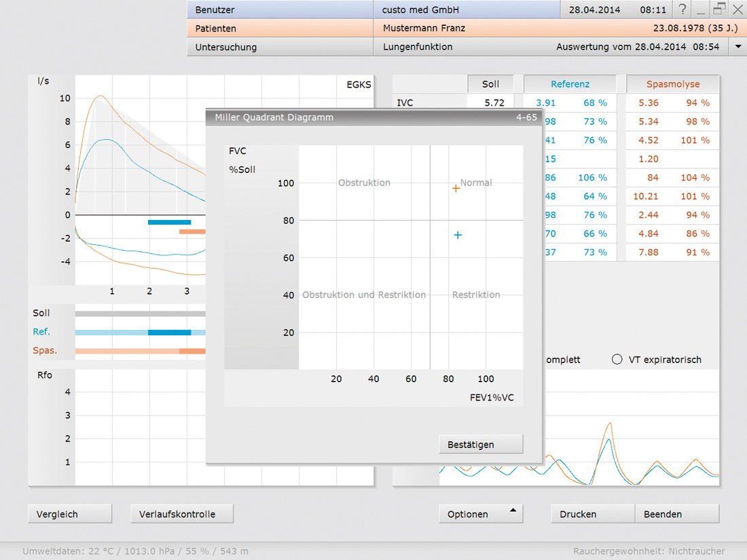Open help with the question mark icon
Viewport: 747px width, 560px height.
pos(682,10)
